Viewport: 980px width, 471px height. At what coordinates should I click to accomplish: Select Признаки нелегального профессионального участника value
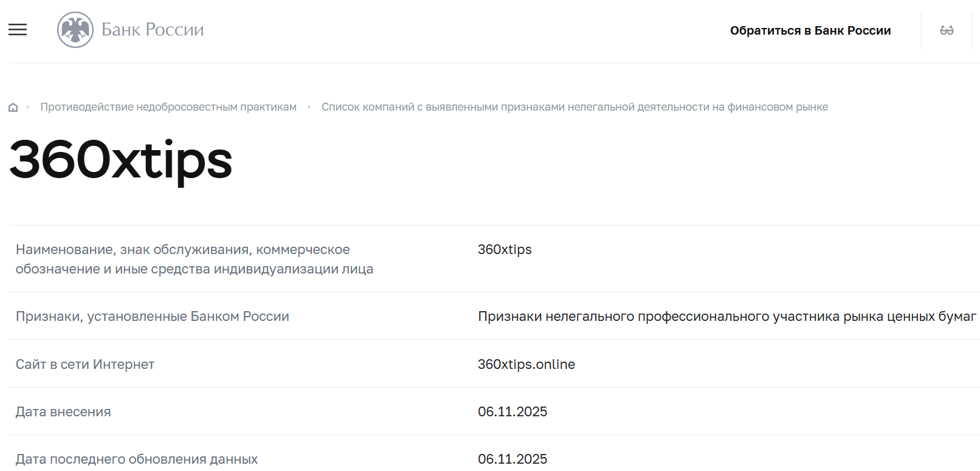pyautogui.click(x=727, y=317)
